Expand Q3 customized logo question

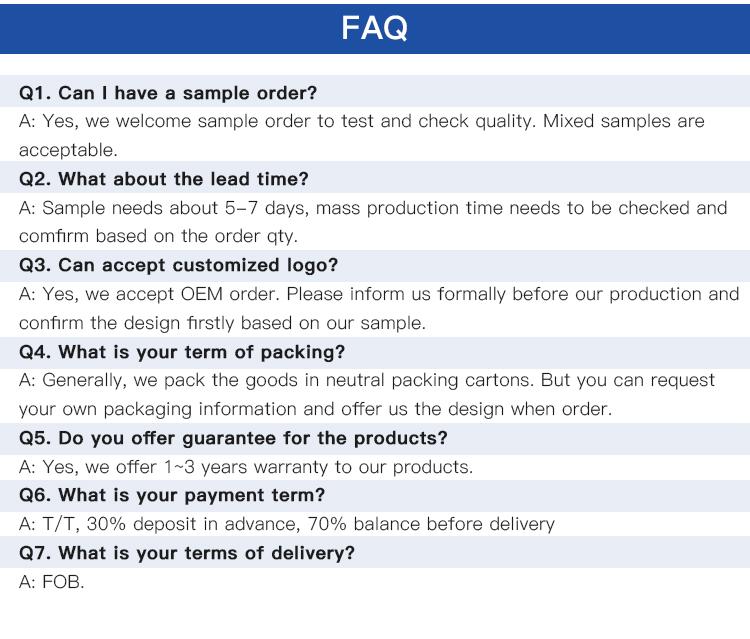(x=178, y=265)
